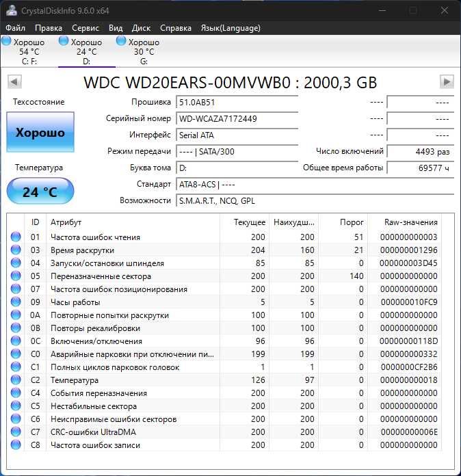Click the Serial ATA interface field
Screen dimensions: 461x476
(x=237, y=135)
